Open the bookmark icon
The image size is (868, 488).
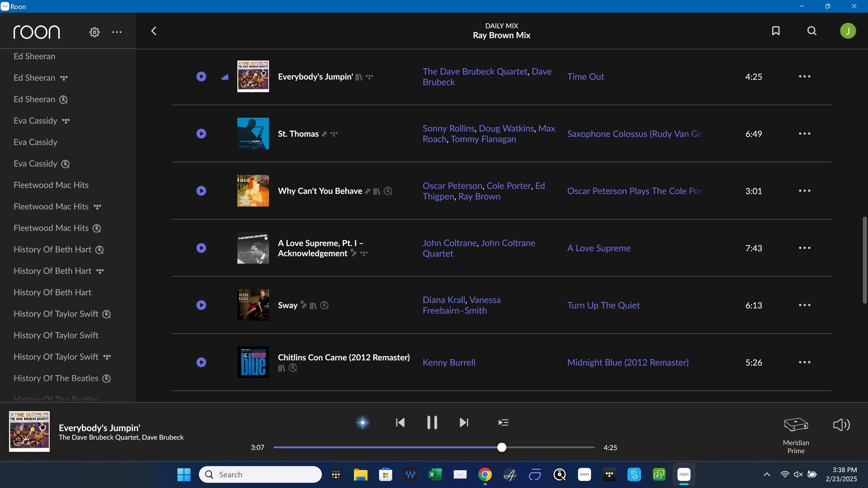776,31
